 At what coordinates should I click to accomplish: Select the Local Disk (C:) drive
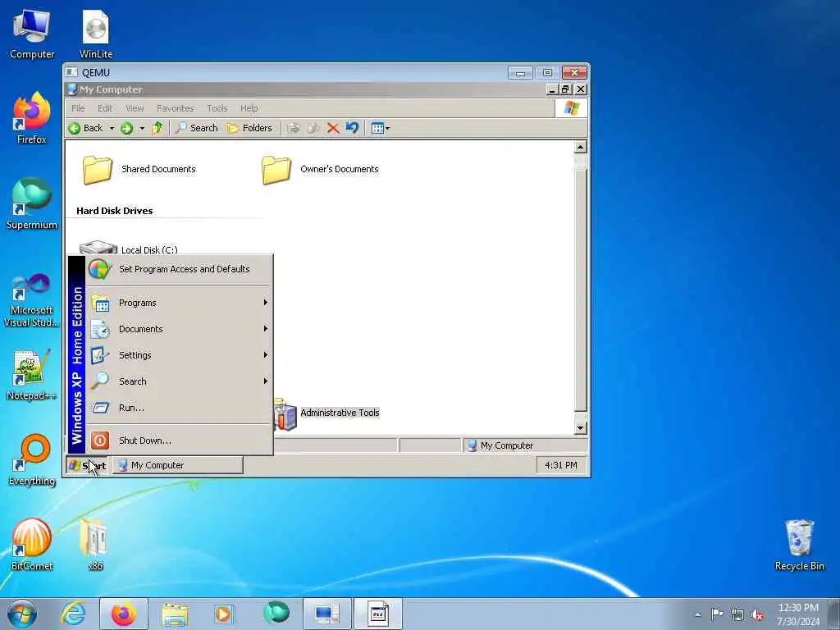point(129,249)
